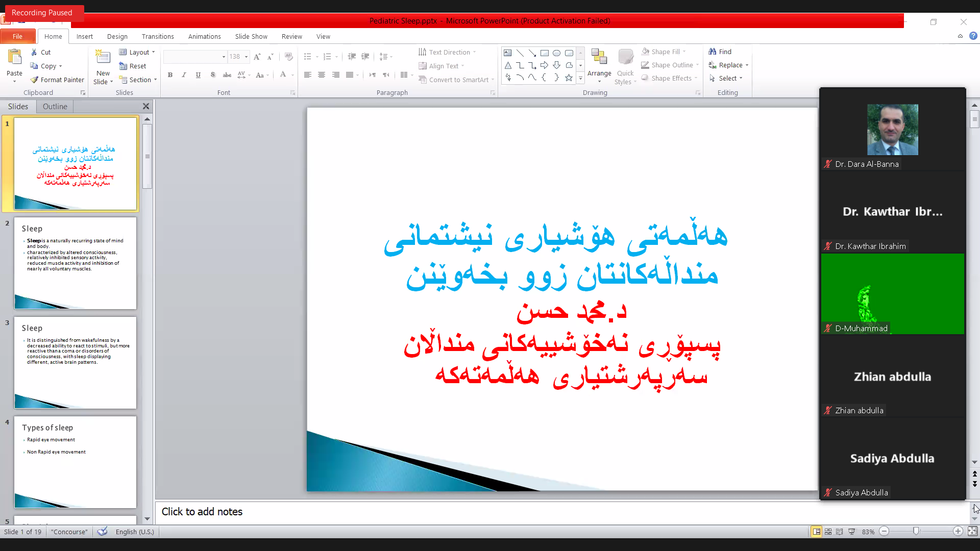Increase list indent level
Image resolution: width=980 pixels, height=551 pixels.
pyautogui.click(x=365, y=57)
